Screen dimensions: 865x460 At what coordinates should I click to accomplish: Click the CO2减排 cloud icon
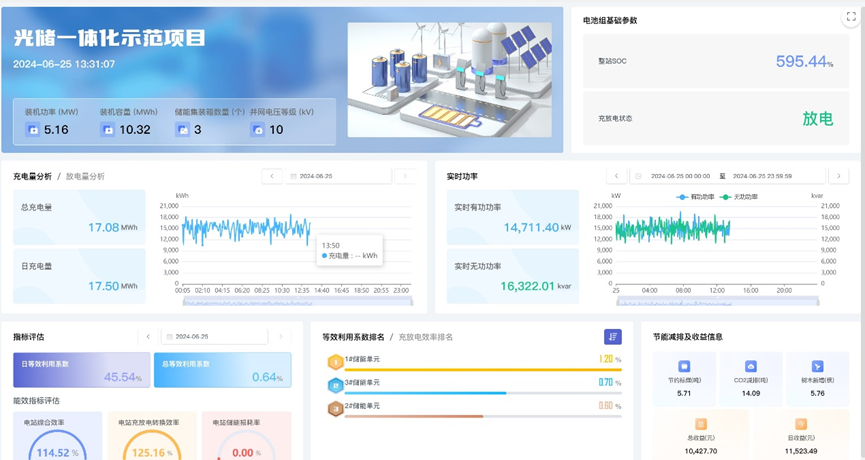pos(751,367)
